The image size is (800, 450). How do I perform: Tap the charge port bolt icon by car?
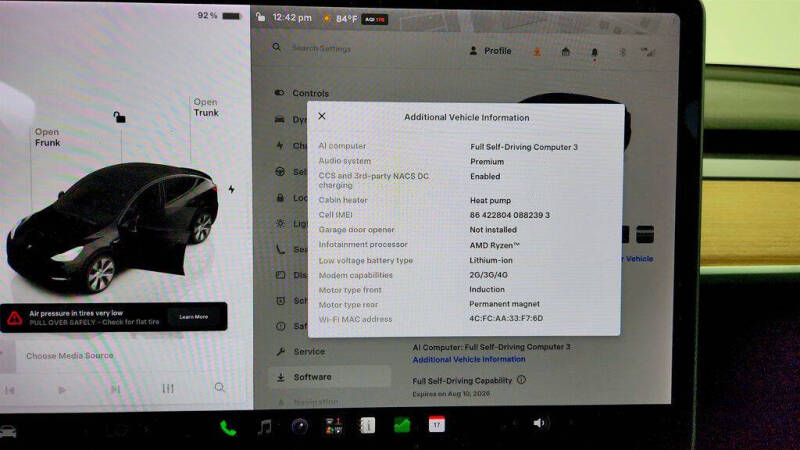232,189
